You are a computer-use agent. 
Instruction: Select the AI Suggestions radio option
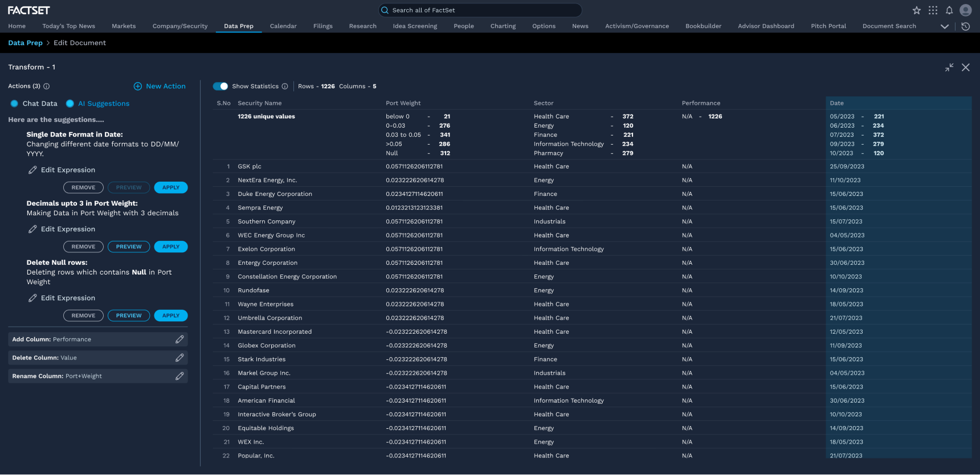click(70, 104)
